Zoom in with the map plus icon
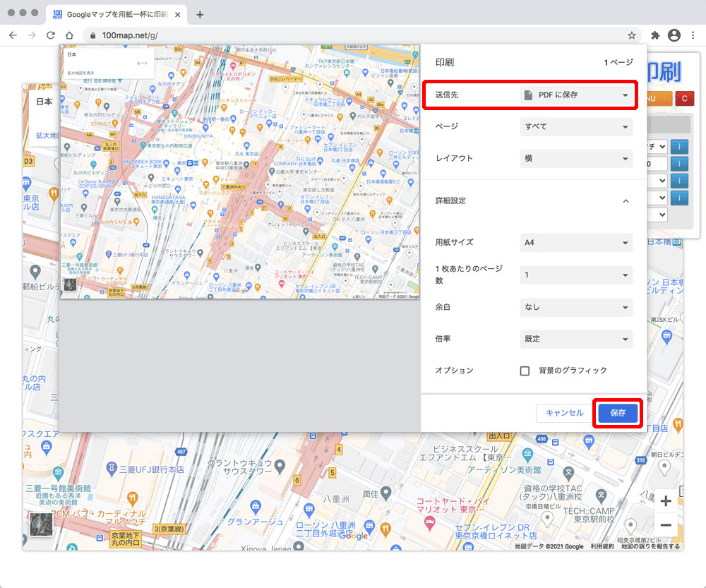706x588 pixels. (664, 500)
